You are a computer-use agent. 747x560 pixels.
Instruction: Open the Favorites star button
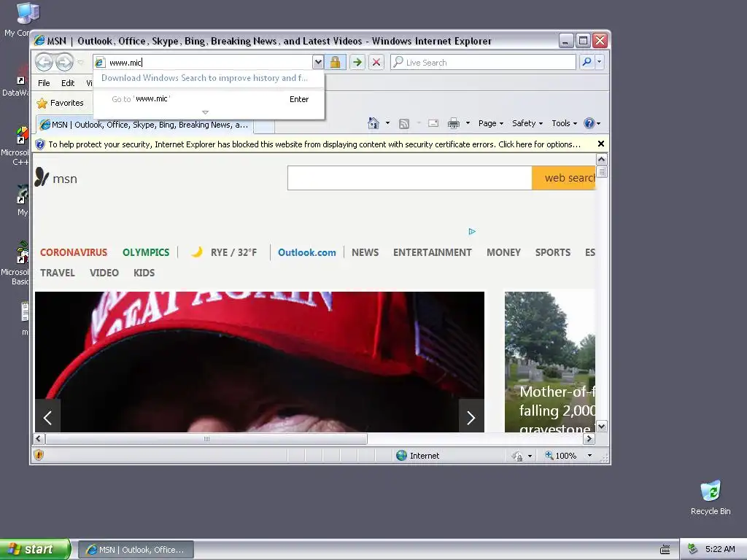pyautogui.click(x=60, y=103)
